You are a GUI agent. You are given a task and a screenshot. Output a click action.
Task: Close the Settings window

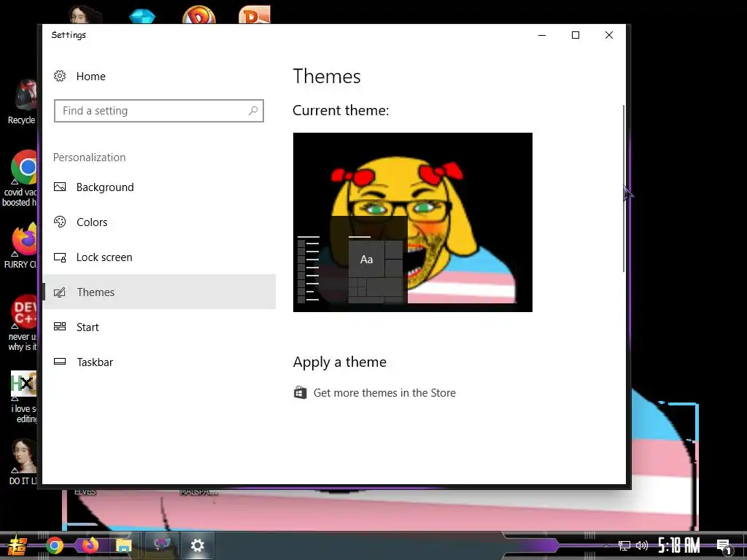point(609,35)
